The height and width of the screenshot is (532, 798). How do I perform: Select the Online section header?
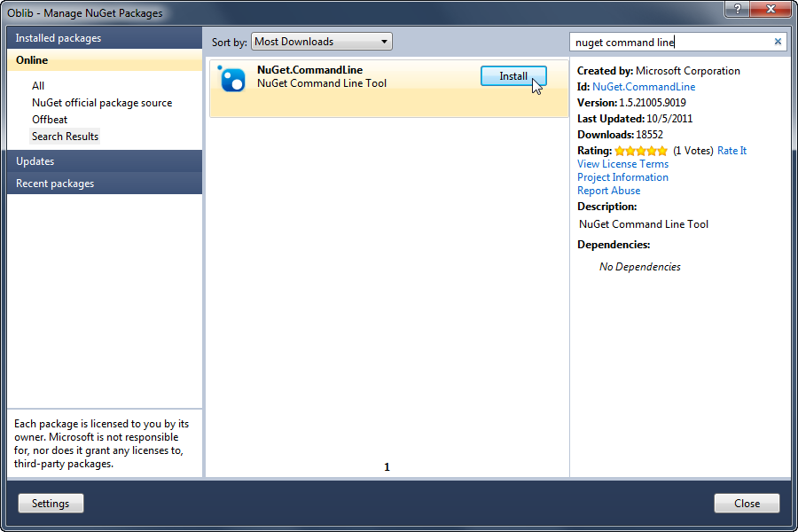click(105, 60)
